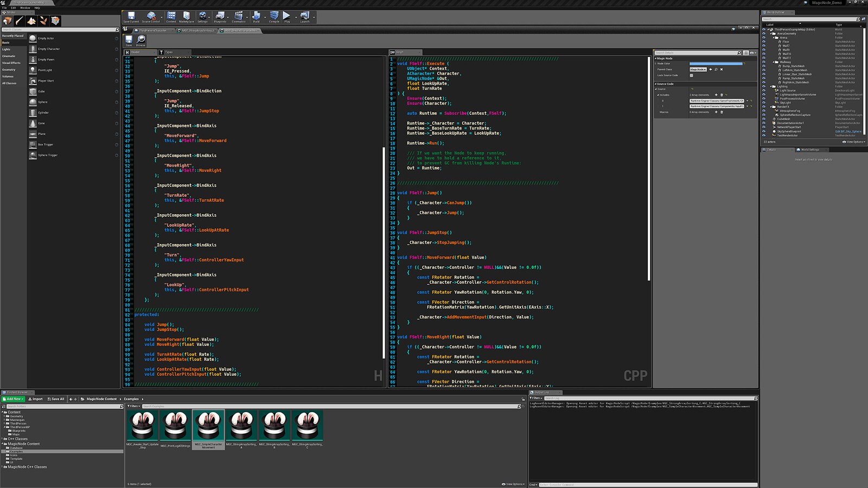Click the Node Color swatch
Image resolution: width=868 pixels, height=488 pixels.
click(716, 63)
